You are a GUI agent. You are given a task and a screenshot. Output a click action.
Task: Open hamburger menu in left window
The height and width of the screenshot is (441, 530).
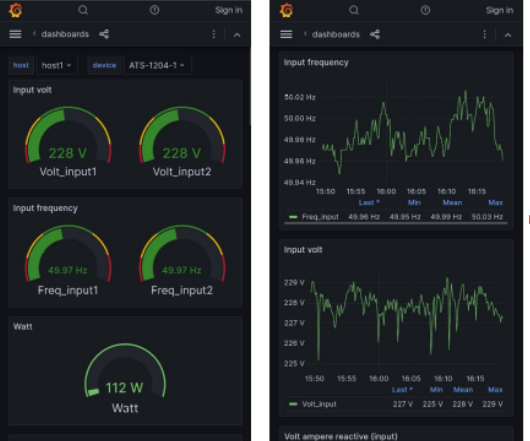16,34
